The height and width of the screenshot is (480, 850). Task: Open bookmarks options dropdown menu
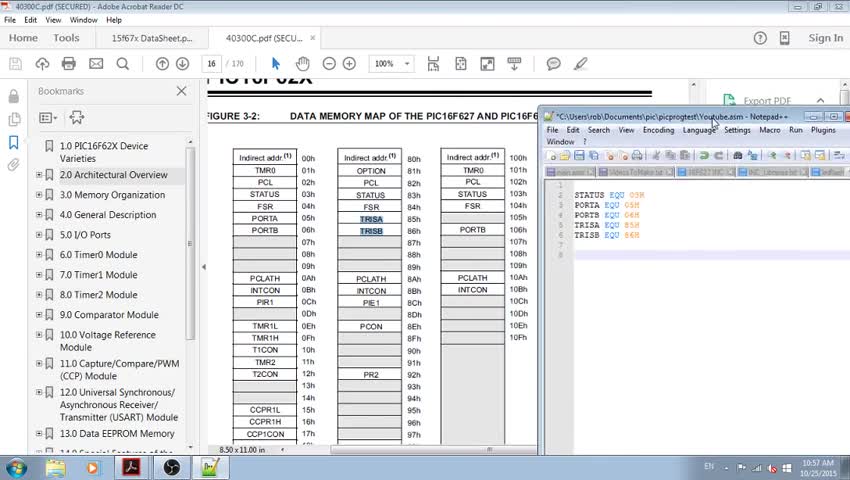pos(48,118)
